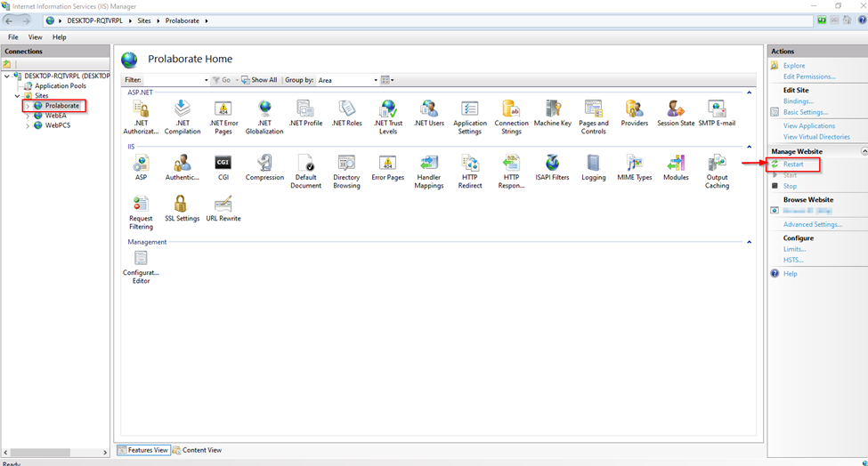Open SSL Settings feature
The width and height of the screenshot is (868, 466).
[183, 208]
